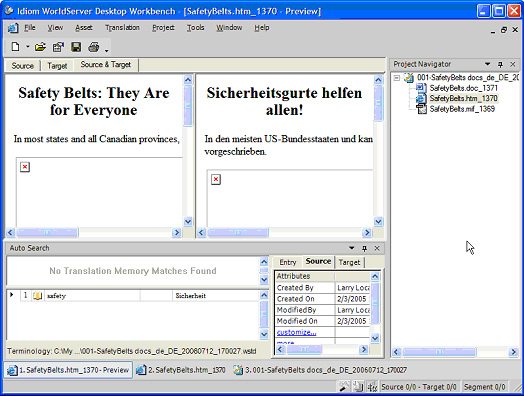Switch to the Target attributes tab
Viewport: 524px width, 396px height.
(349, 262)
